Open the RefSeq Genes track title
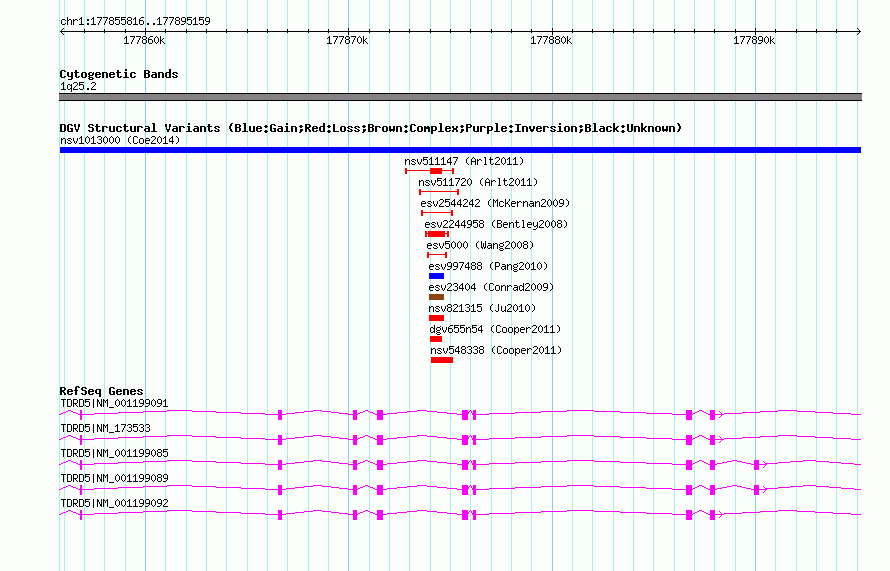This screenshot has width=890, height=571. (101, 391)
